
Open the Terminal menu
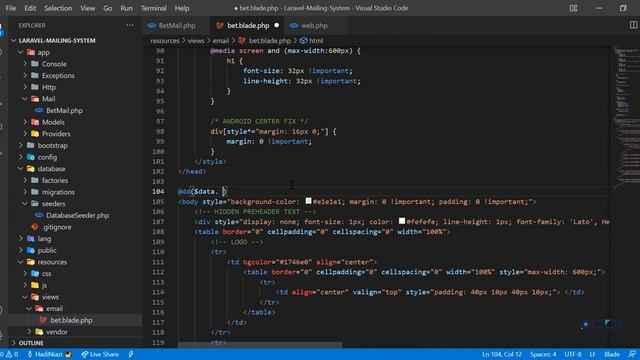(x=153, y=8)
